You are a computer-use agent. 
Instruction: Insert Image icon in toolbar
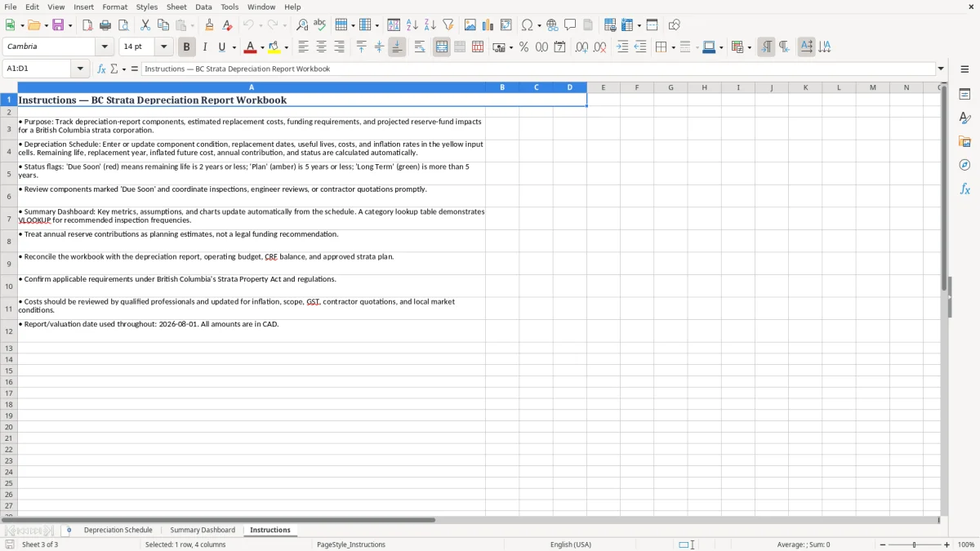coord(470,25)
